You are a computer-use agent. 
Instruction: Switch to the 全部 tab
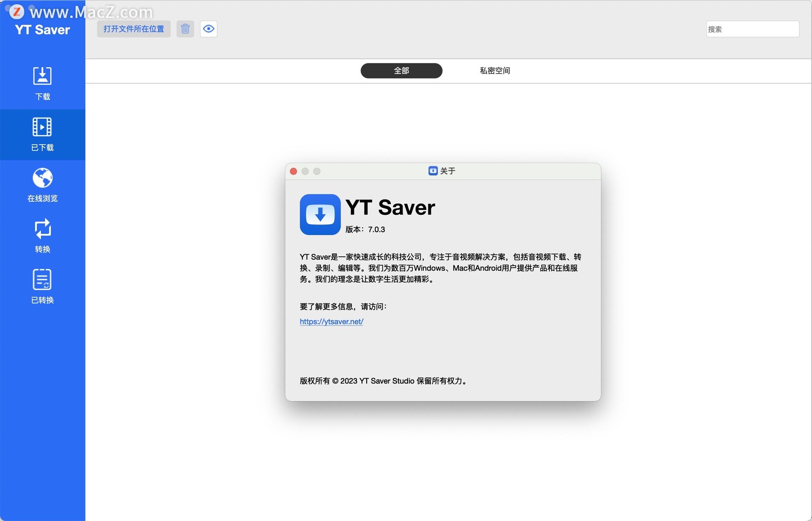(401, 71)
